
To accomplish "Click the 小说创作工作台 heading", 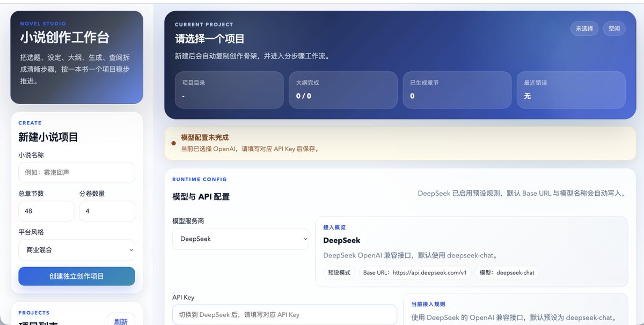I will click(x=65, y=38).
